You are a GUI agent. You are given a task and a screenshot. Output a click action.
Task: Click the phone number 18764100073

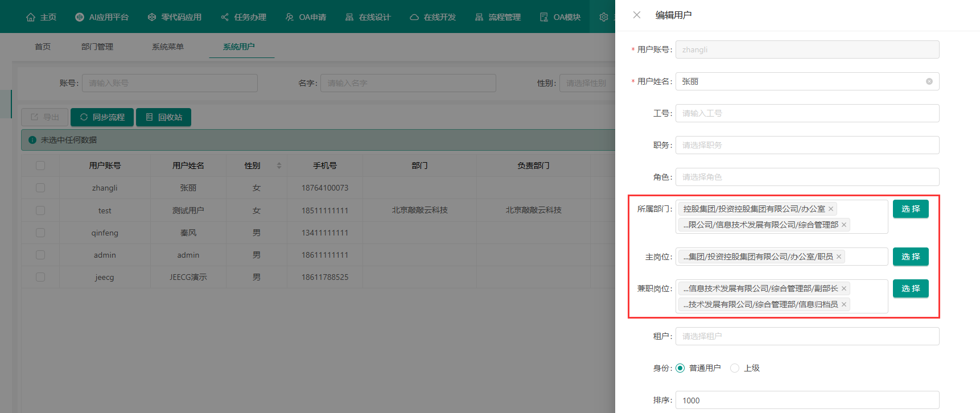click(x=325, y=188)
